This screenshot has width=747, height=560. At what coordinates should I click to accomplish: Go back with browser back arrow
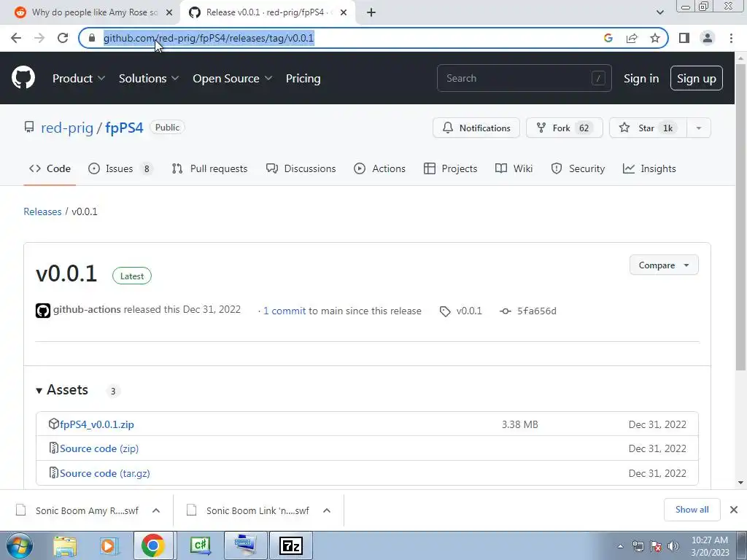click(16, 38)
